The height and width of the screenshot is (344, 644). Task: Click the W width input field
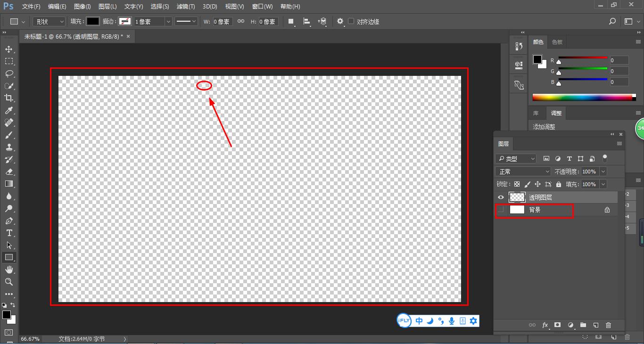[x=223, y=22]
